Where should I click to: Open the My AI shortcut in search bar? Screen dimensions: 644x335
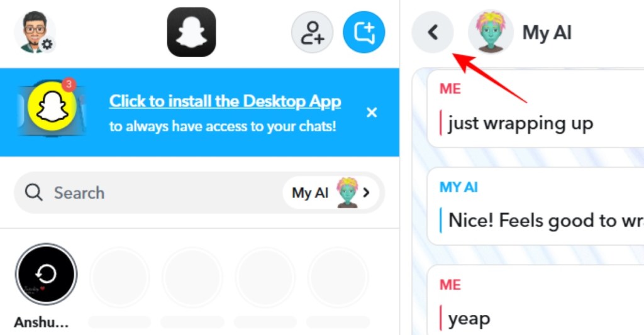pos(331,192)
